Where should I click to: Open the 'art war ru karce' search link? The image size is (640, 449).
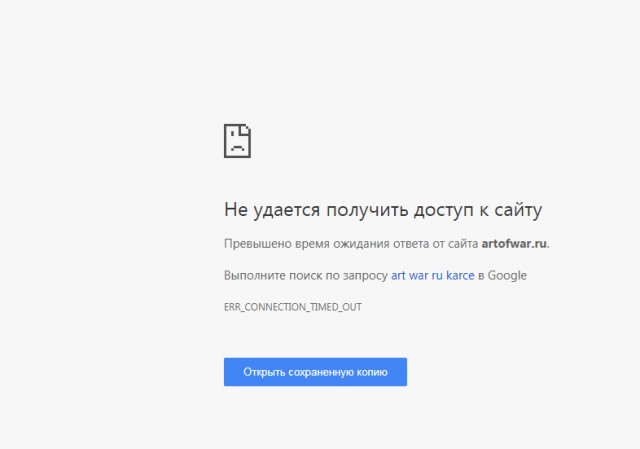point(433,276)
